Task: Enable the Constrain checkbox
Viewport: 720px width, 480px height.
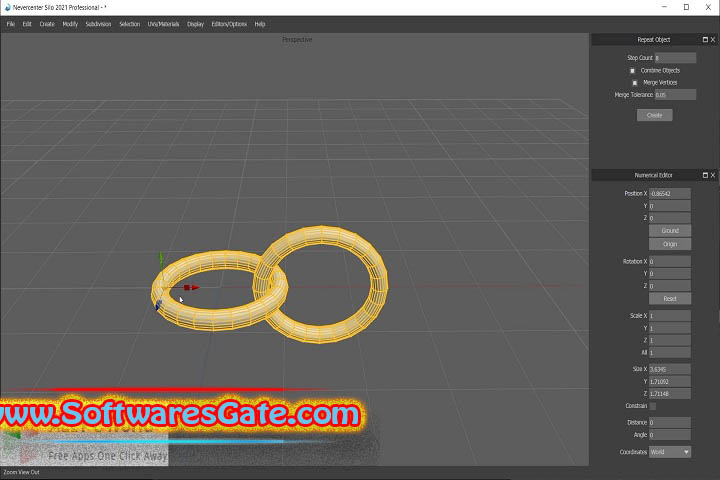Action: coord(653,406)
